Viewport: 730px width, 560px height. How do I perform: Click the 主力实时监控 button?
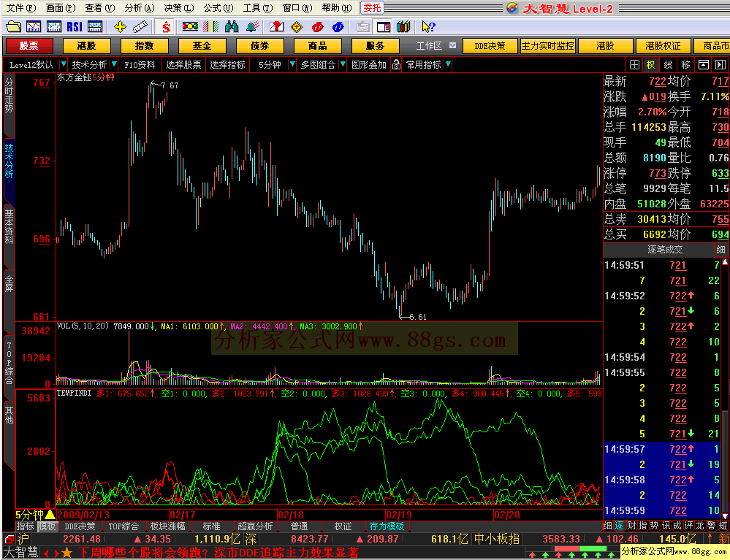(548, 45)
